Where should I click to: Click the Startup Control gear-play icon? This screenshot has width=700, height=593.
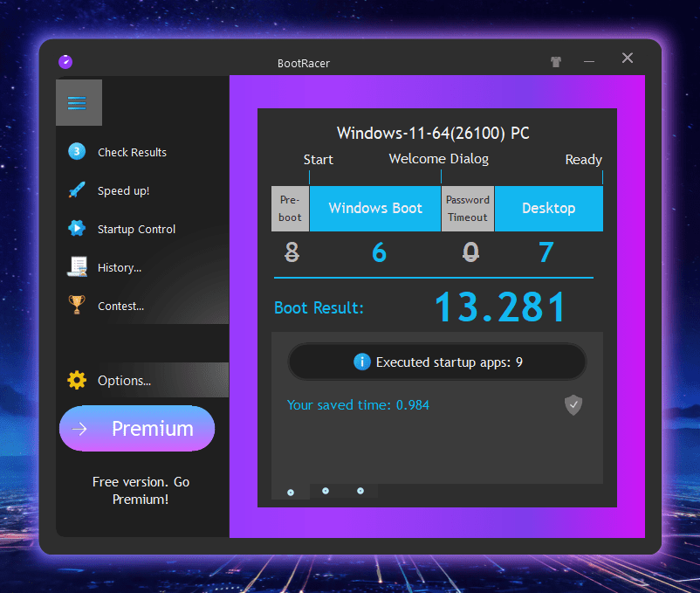pos(77,229)
